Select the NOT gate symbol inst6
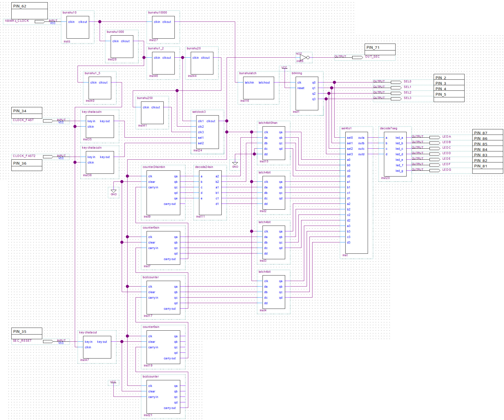This screenshot has width=504, height=420. [x=303, y=57]
